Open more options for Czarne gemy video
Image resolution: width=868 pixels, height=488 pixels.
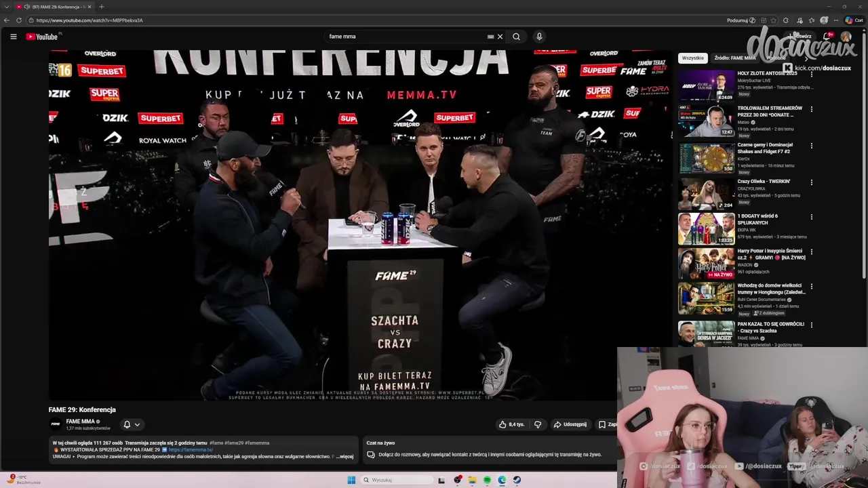coord(811,146)
